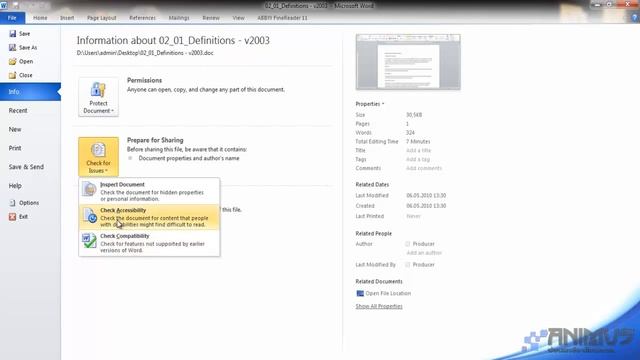Click the Open File Location folder icon
Image resolution: width=640 pixels, height=360 pixels.
(360, 293)
